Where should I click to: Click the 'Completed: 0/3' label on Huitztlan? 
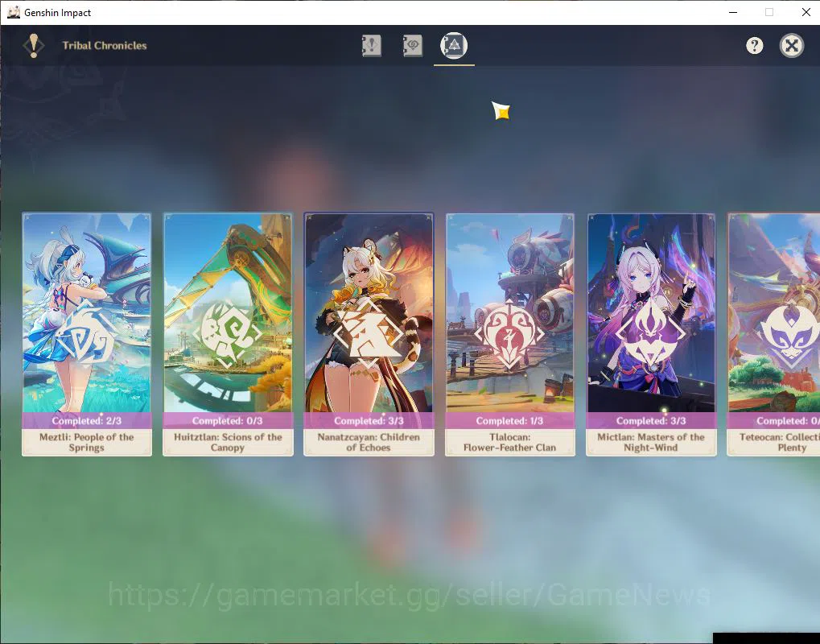pyautogui.click(x=228, y=421)
